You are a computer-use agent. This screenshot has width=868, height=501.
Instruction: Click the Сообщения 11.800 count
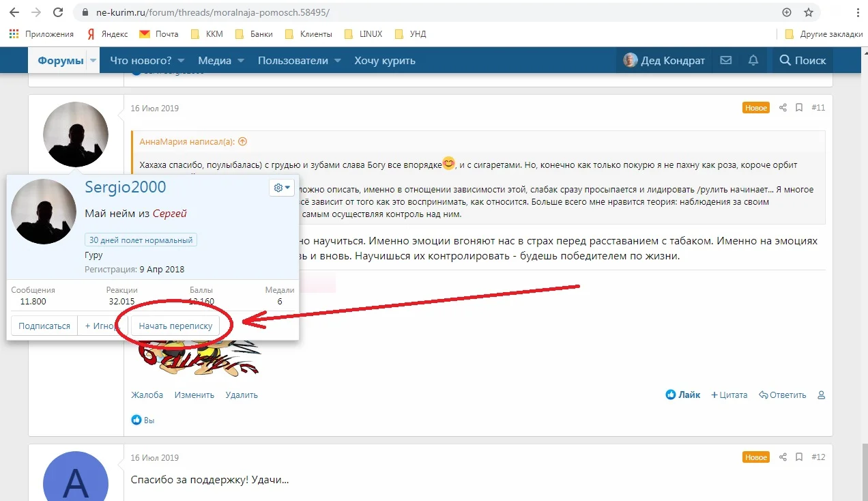pyautogui.click(x=33, y=296)
